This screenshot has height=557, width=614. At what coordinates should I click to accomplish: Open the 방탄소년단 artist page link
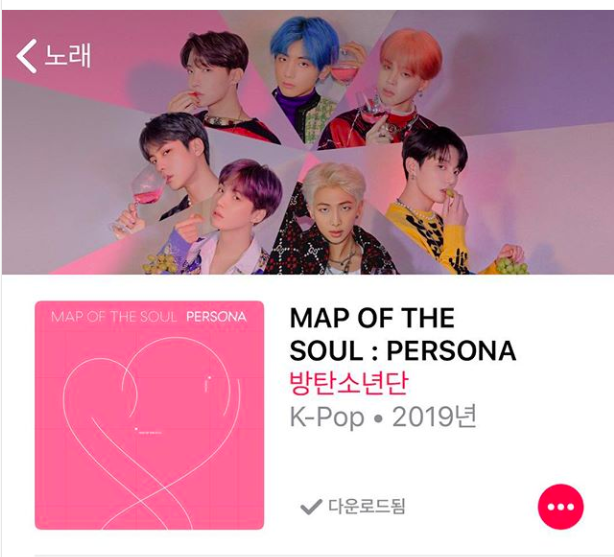coord(349,383)
